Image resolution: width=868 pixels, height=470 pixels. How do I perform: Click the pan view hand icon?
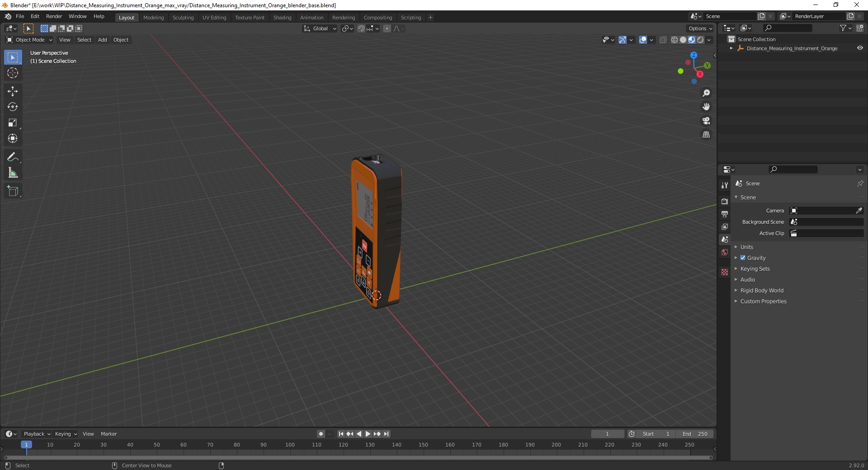click(706, 107)
